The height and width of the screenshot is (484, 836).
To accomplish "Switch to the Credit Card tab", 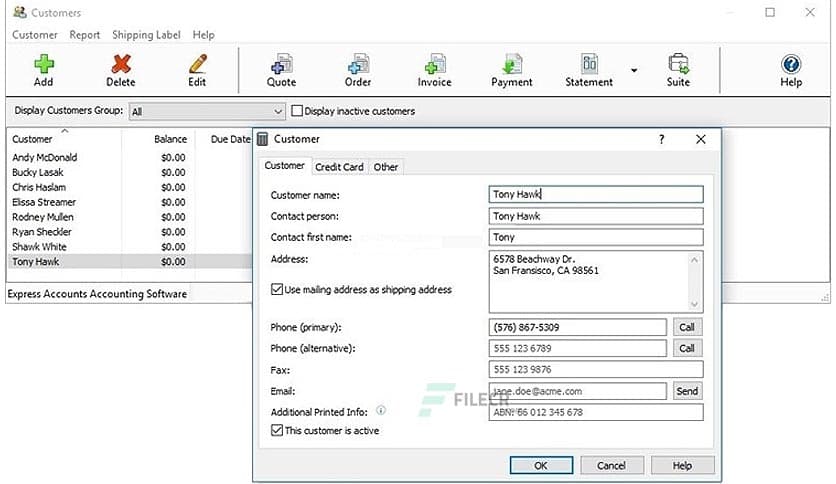I will pyautogui.click(x=339, y=167).
